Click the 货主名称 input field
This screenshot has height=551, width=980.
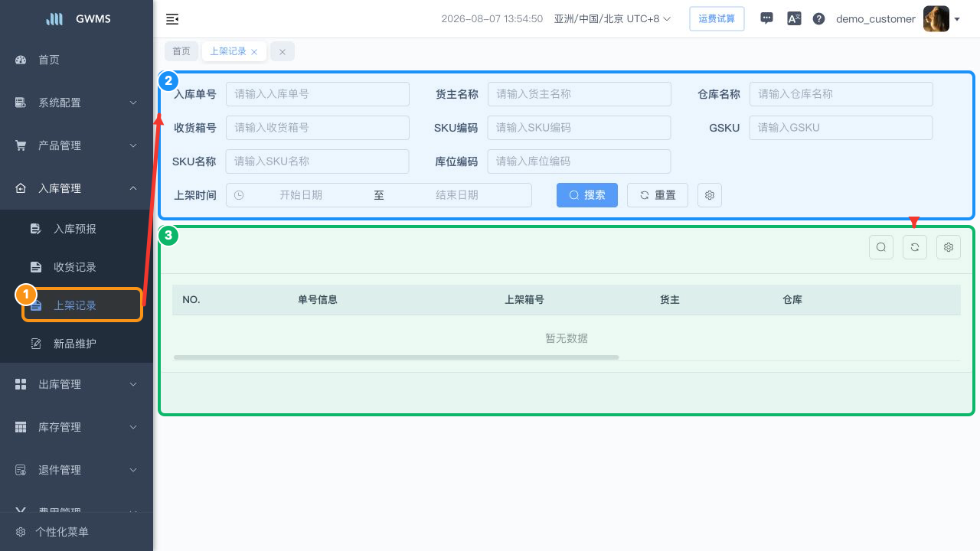coord(580,94)
